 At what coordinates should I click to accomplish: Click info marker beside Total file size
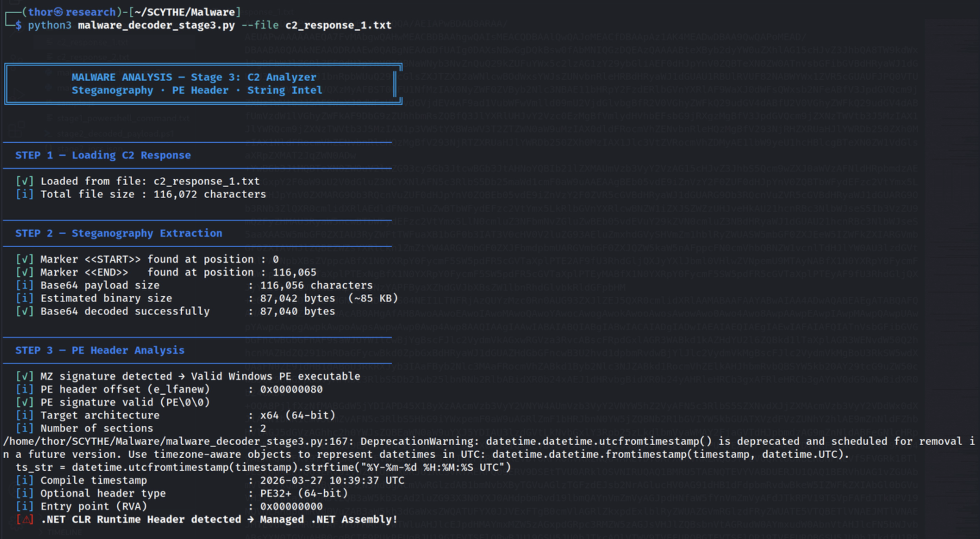point(25,194)
